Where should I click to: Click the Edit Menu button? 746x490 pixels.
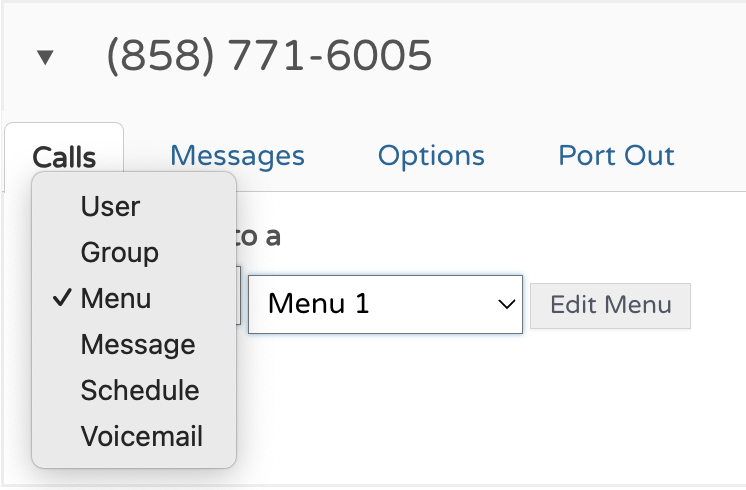[610, 304]
